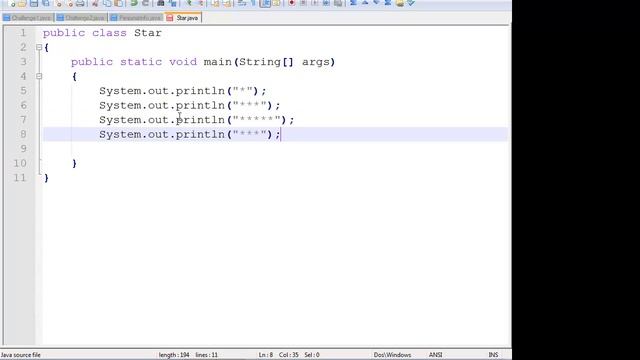The height and width of the screenshot is (360, 640).
Task: Click 'Sel : 0' in status bar
Action: point(312,355)
